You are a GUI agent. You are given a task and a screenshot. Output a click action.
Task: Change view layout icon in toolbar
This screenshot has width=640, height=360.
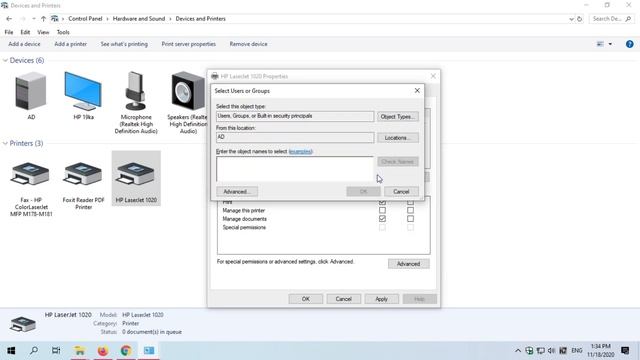600,44
